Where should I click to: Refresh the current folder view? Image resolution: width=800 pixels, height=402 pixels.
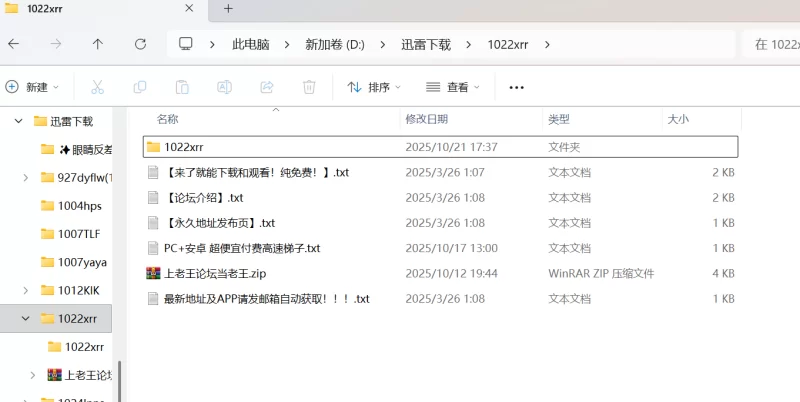tap(140, 44)
